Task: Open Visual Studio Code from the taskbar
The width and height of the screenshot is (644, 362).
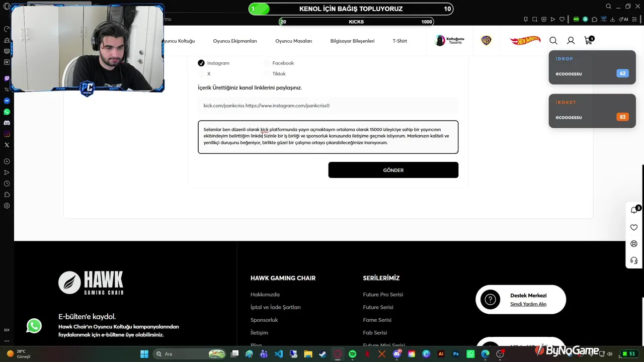Action: pyautogui.click(x=279, y=354)
